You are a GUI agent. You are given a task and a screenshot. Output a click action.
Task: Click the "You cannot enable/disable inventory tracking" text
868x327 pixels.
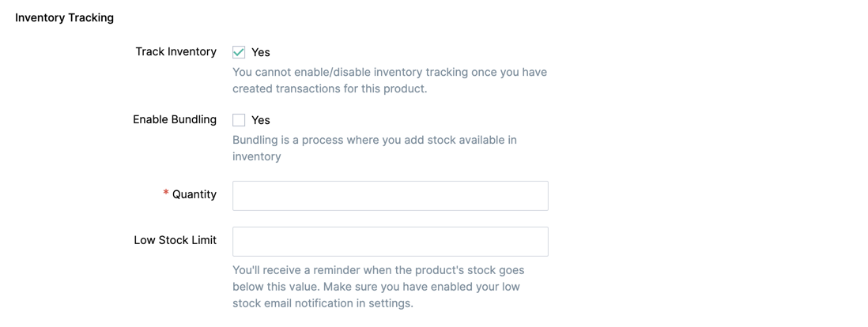(x=389, y=72)
